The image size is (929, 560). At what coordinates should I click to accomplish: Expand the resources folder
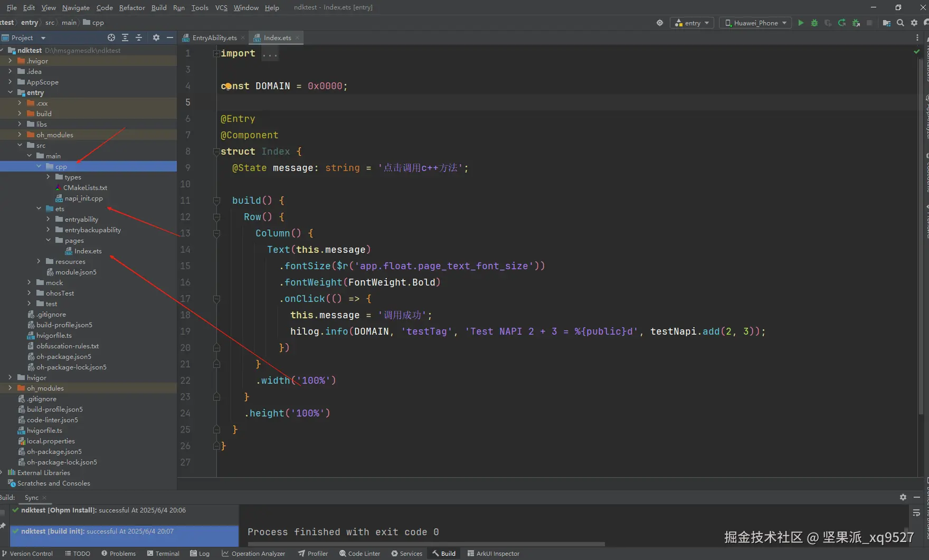[x=39, y=261]
